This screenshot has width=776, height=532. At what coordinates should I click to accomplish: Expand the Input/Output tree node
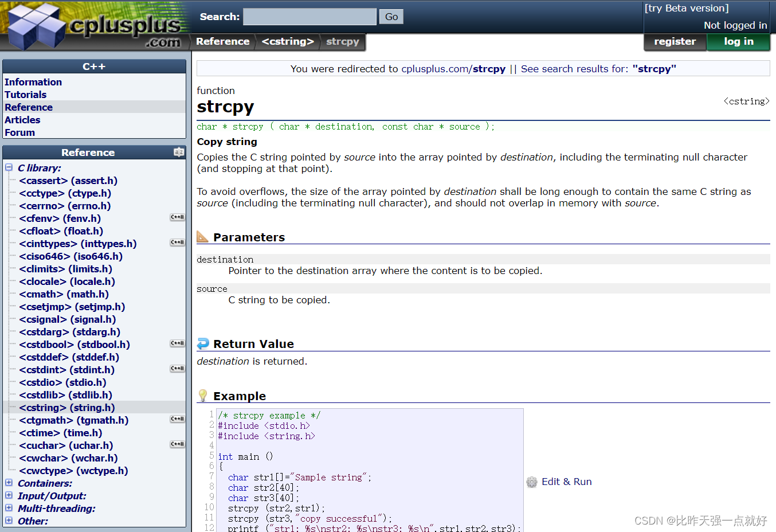(x=9, y=495)
